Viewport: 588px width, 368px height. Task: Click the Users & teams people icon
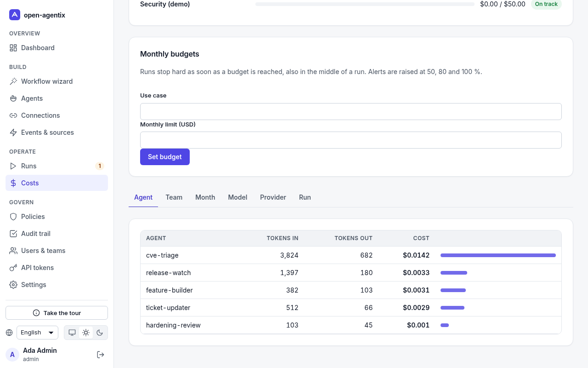click(x=13, y=251)
